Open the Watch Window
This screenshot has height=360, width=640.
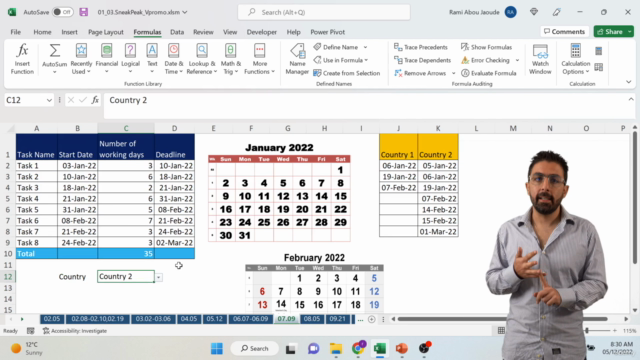point(540,59)
